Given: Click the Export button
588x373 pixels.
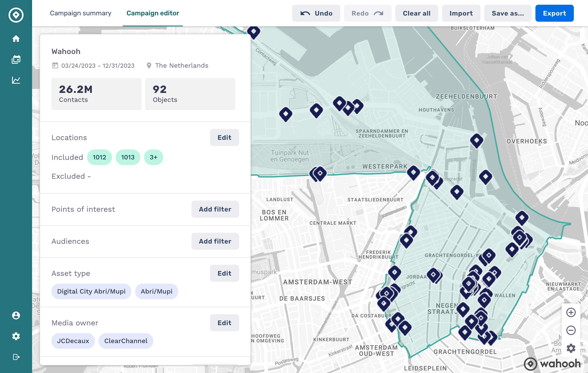Looking at the screenshot, I should coord(554,13).
